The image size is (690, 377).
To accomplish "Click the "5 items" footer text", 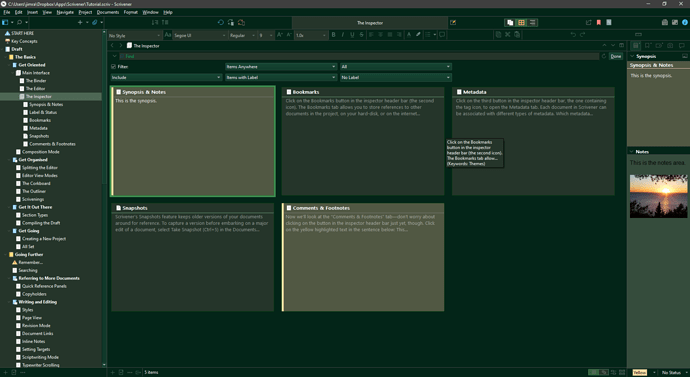I will click(151, 373).
